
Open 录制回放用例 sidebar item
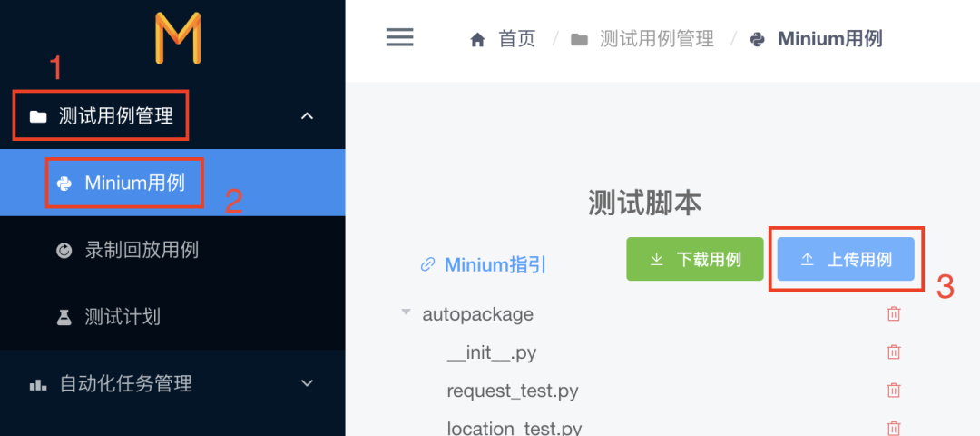(x=172, y=250)
